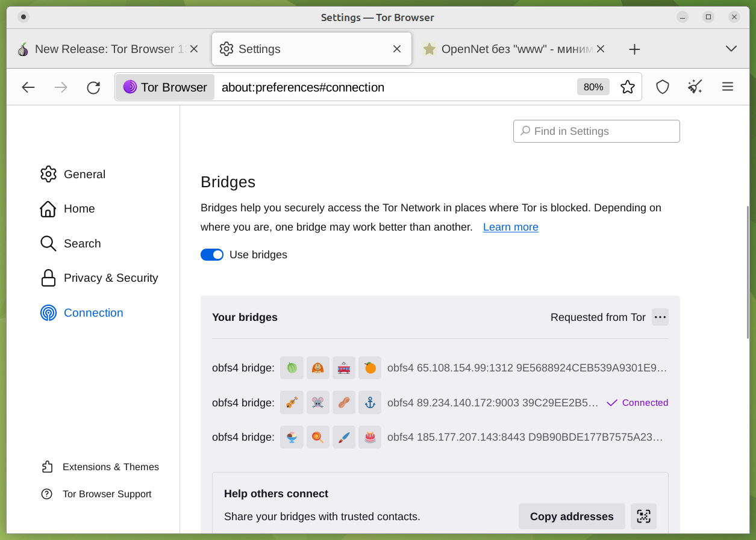Viewport: 756px width, 540px height.
Task: Expand the list all tabs chevron
Action: pos(731,49)
